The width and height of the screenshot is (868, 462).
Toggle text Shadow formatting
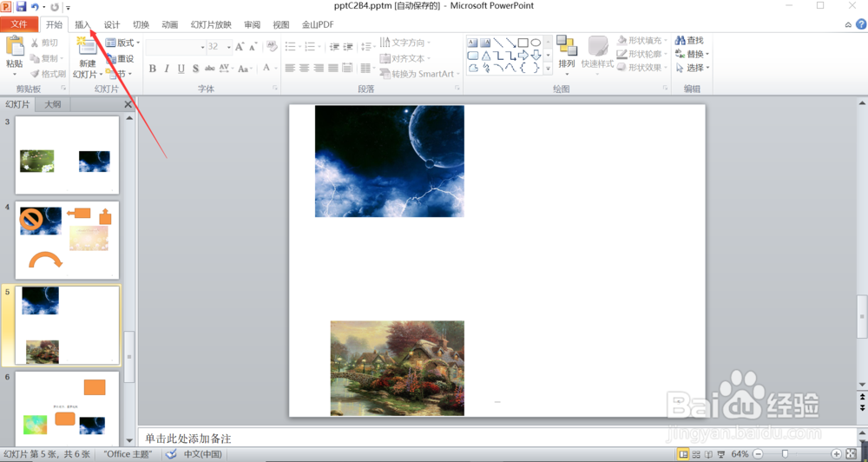coord(195,69)
